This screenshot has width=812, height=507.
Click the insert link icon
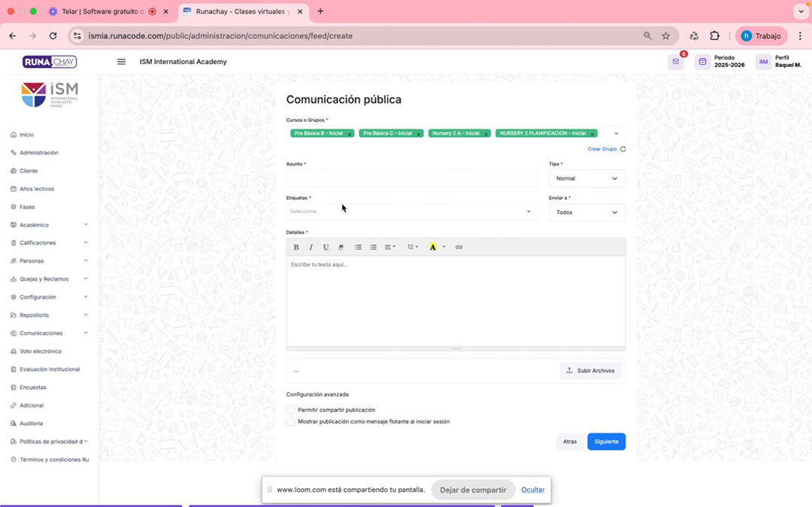pos(459,247)
